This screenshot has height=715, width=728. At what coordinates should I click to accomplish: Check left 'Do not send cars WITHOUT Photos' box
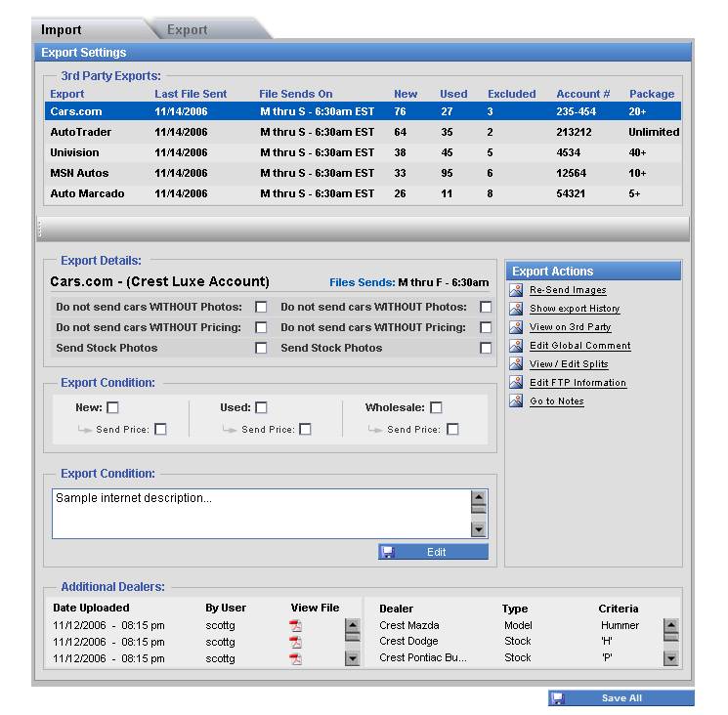[x=261, y=307]
